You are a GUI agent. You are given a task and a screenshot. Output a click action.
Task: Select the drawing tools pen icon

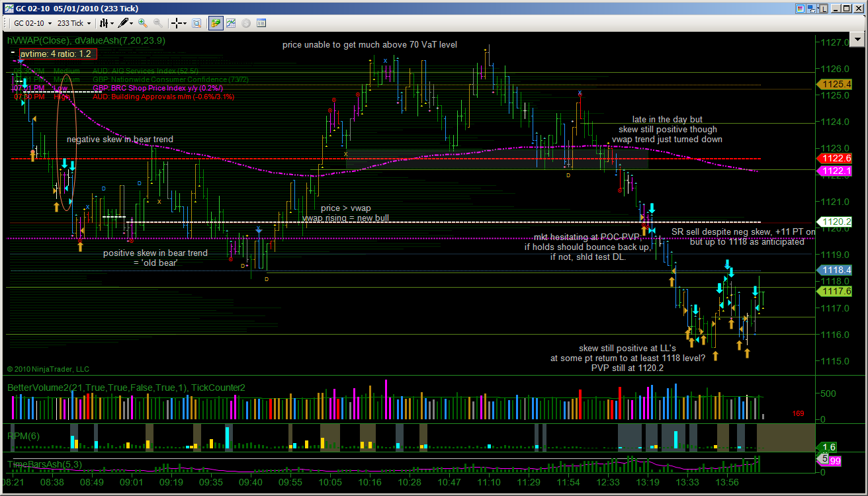tap(123, 22)
